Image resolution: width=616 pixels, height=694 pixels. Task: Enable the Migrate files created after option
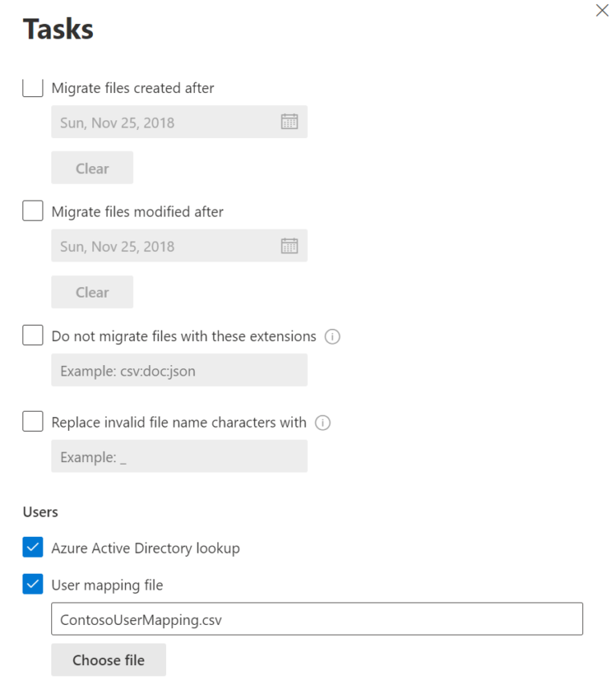pyautogui.click(x=33, y=87)
